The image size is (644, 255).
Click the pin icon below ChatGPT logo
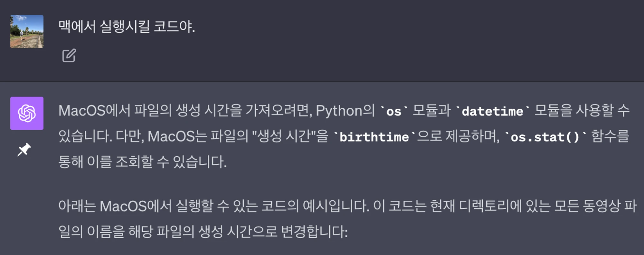(x=24, y=150)
